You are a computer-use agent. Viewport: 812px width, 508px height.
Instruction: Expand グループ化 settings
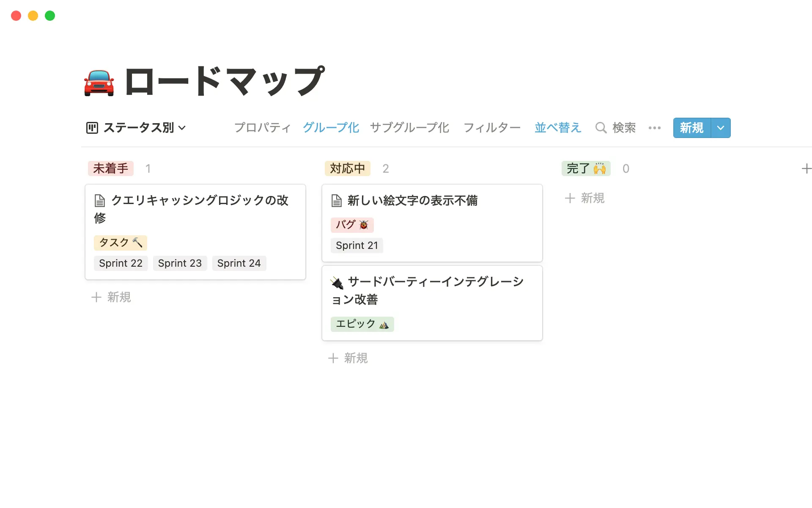pos(330,127)
